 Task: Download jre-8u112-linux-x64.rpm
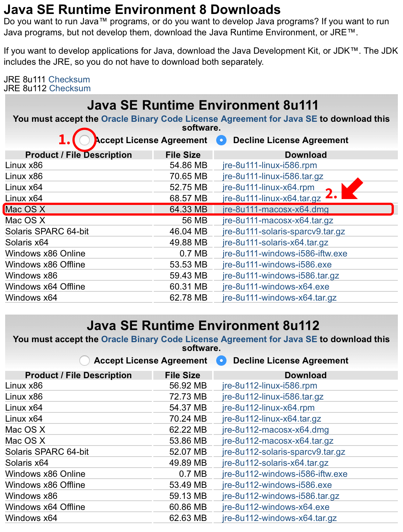268,408
